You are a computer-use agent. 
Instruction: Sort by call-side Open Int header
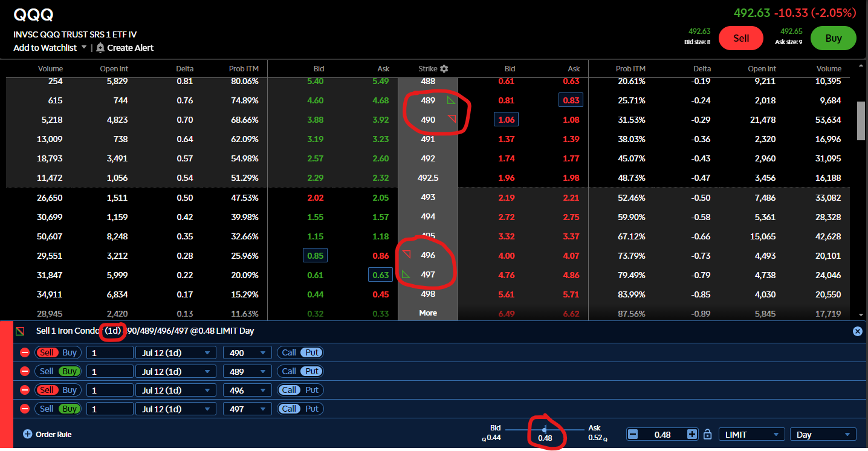click(114, 69)
